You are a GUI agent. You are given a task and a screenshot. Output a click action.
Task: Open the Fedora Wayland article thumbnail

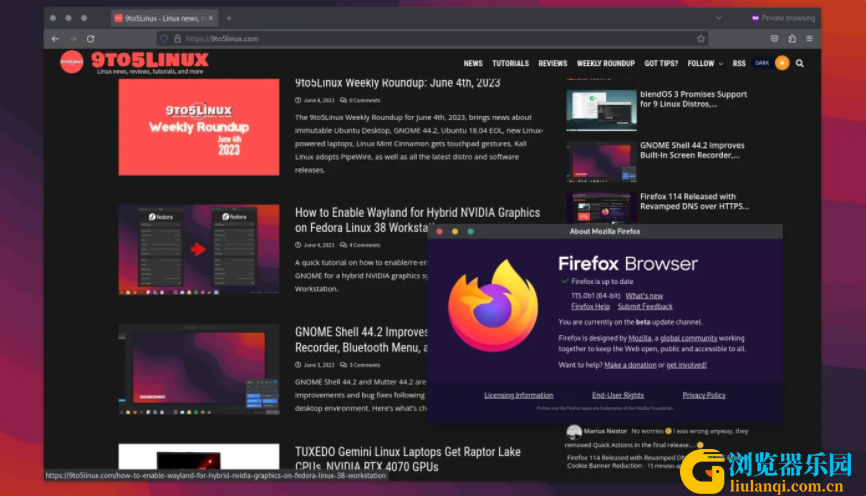199,250
